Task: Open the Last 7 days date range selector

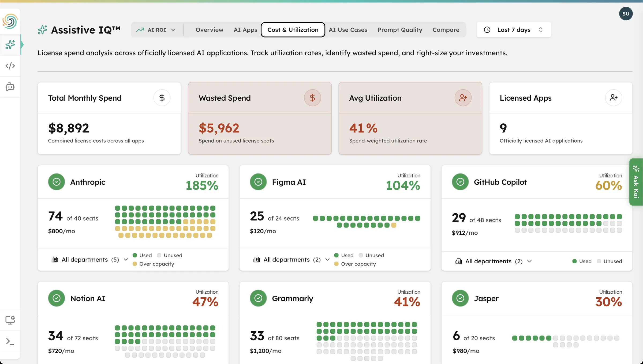Action: (x=513, y=30)
